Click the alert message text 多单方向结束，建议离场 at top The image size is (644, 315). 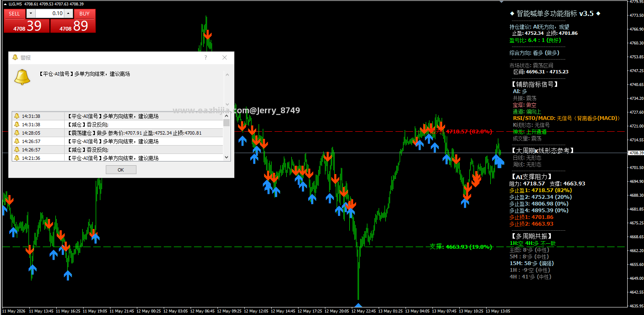[x=102, y=74]
